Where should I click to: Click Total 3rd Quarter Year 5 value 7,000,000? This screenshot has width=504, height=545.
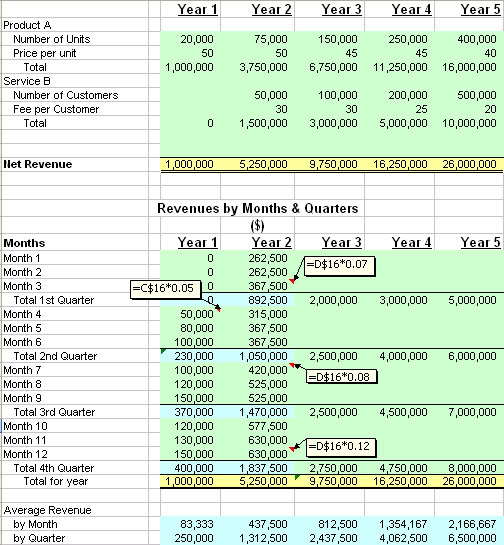pyautogui.click(x=472, y=412)
